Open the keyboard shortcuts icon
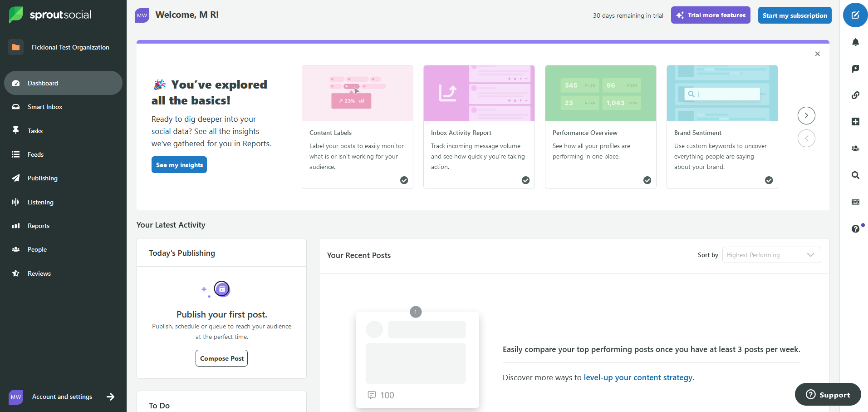Viewport: 868px width, 412px height. pyautogui.click(x=855, y=202)
